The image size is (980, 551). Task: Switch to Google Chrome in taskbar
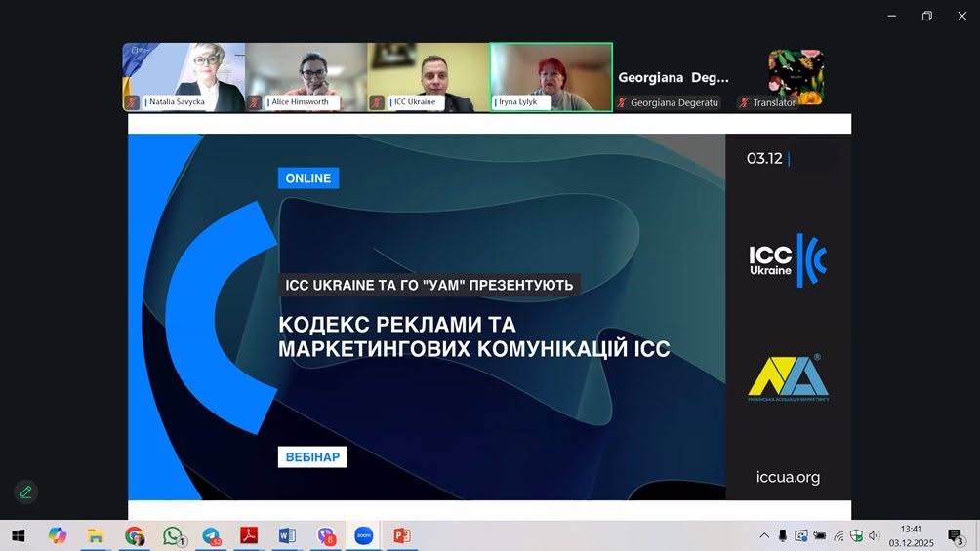[134, 535]
